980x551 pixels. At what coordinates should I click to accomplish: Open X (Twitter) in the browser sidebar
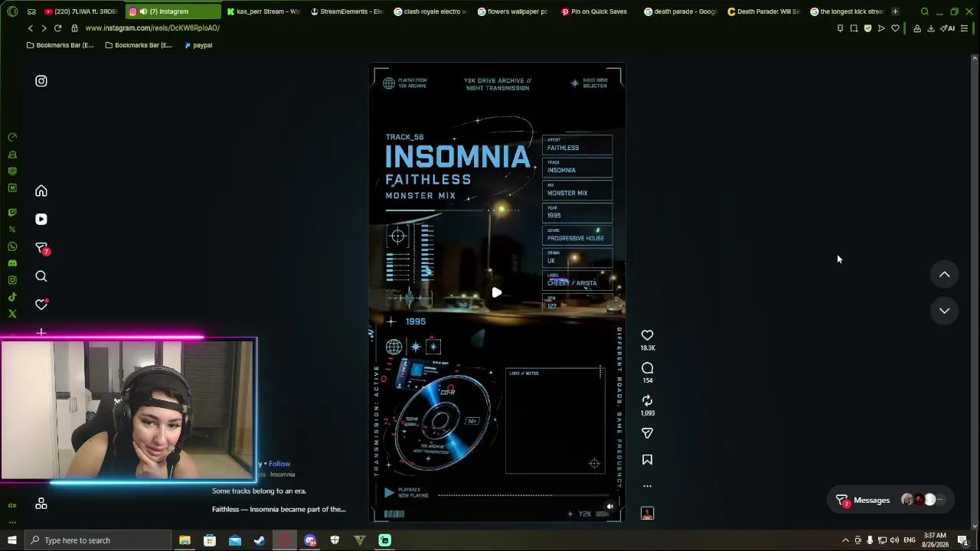[12, 314]
